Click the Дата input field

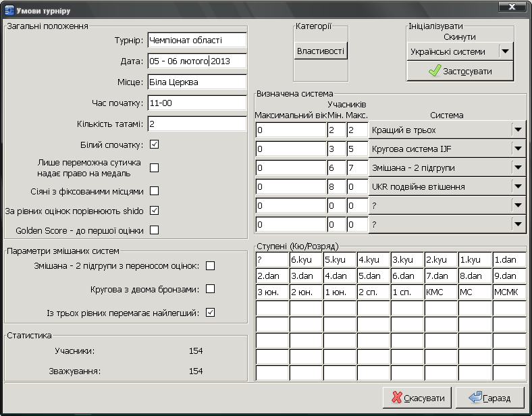pyautogui.click(x=196, y=61)
